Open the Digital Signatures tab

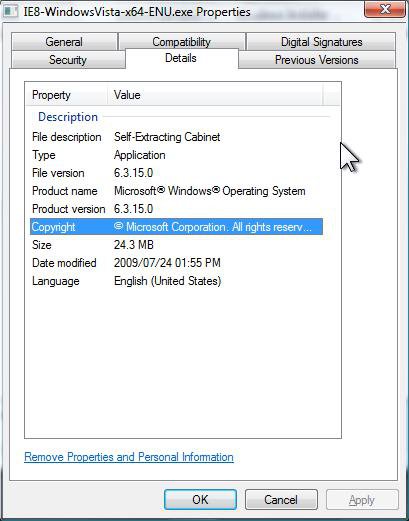321,42
